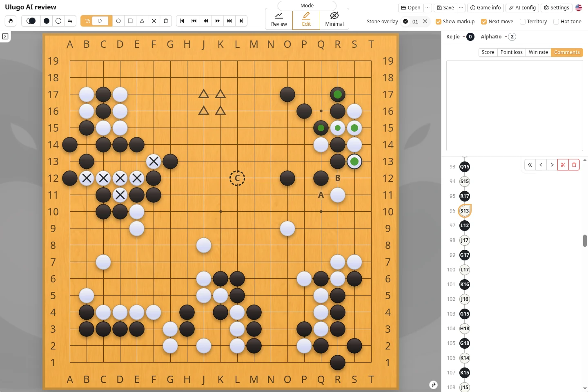The image size is (588, 392).
Task: Open the more options next to Open
Action: tap(428, 8)
